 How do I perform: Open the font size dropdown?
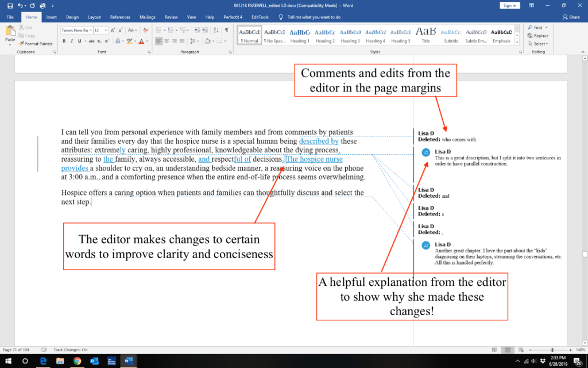[106, 30]
